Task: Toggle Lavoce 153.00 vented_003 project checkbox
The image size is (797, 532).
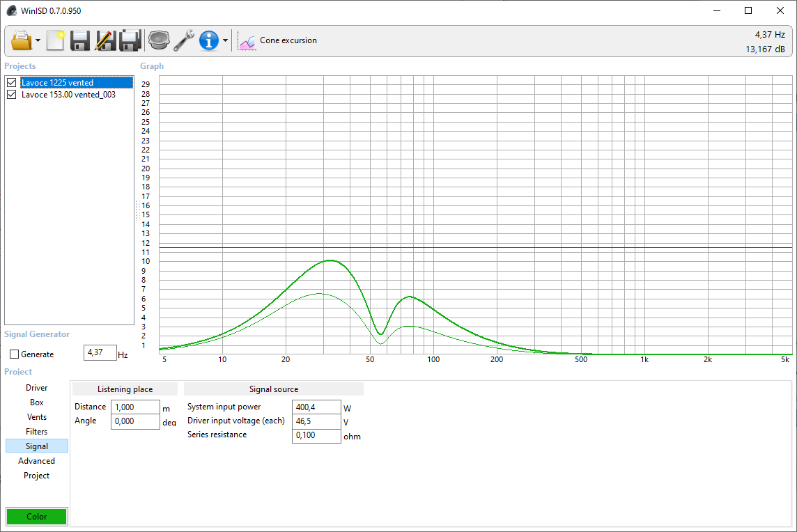Action: [x=12, y=95]
